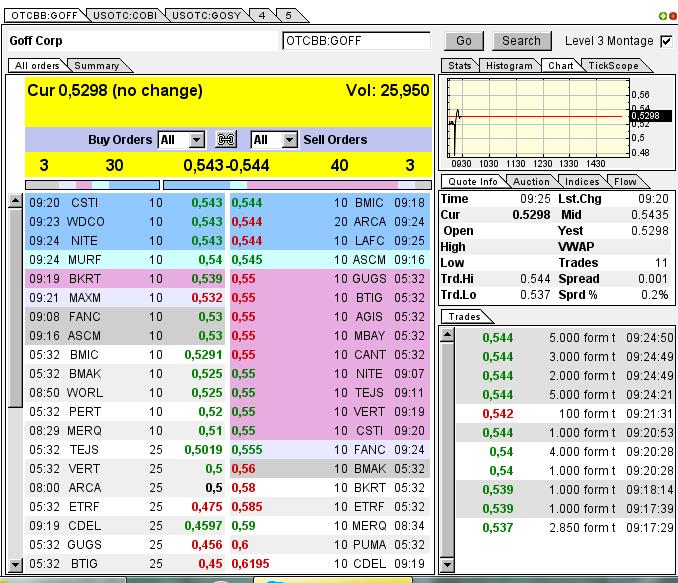Click the intraday price chart
The image size is (678, 583).
(x=538, y=117)
